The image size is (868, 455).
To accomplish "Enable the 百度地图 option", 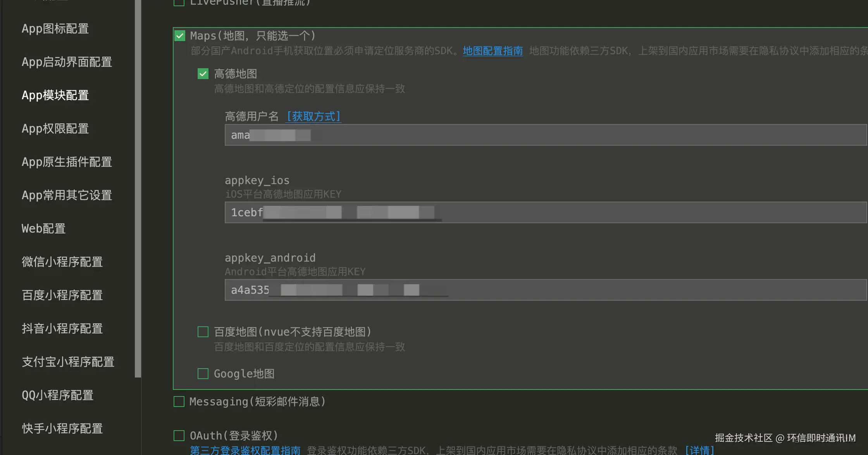I will tap(203, 332).
